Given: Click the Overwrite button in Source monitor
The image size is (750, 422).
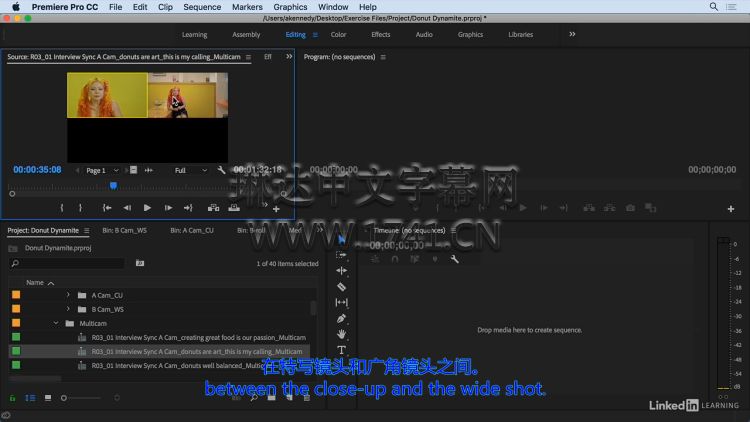Looking at the screenshot, I should pyautogui.click(x=234, y=208).
